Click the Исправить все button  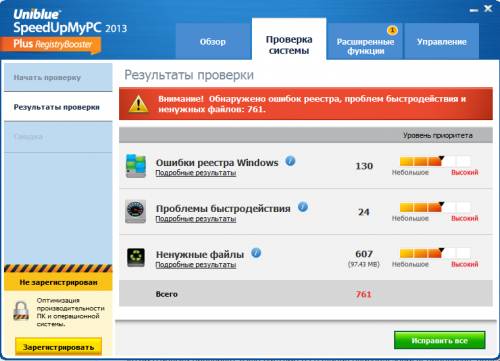click(x=439, y=340)
